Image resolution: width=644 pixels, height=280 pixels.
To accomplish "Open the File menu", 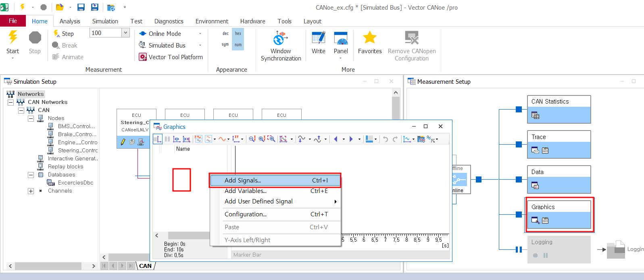I will tap(13, 21).
